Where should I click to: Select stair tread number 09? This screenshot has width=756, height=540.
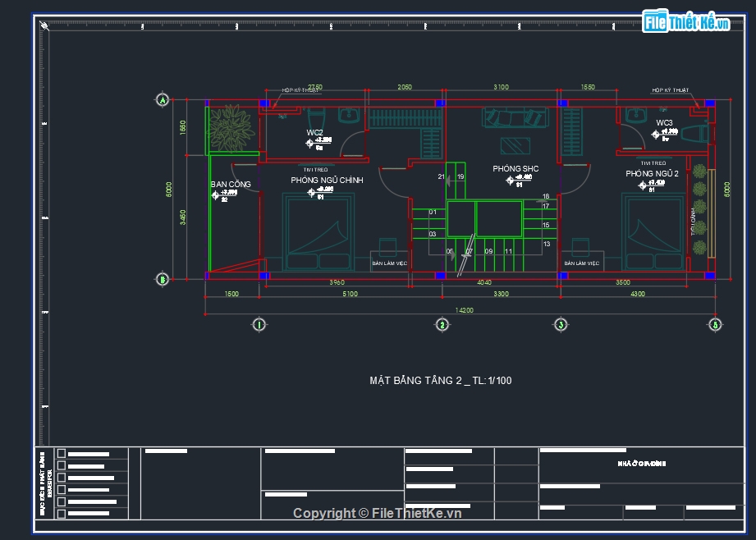(x=488, y=251)
